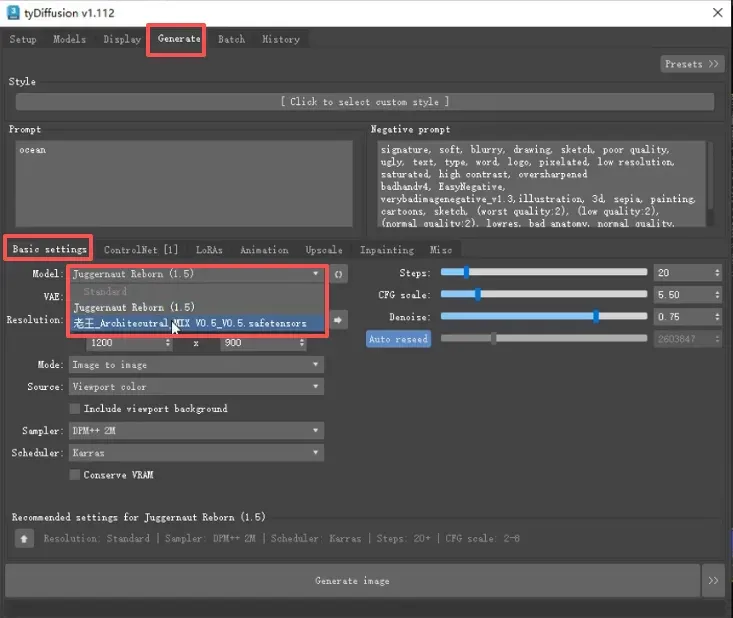Switch to the Models tab
The image size is (733, 618).
(x=69, y=39)
